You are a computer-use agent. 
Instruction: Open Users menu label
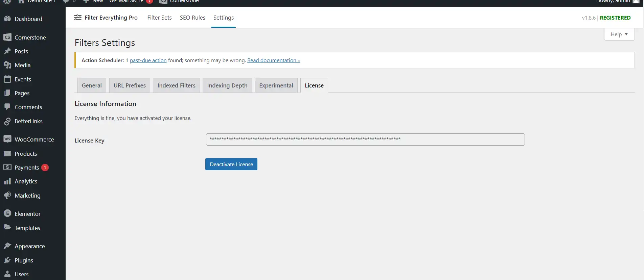(22, 274)
